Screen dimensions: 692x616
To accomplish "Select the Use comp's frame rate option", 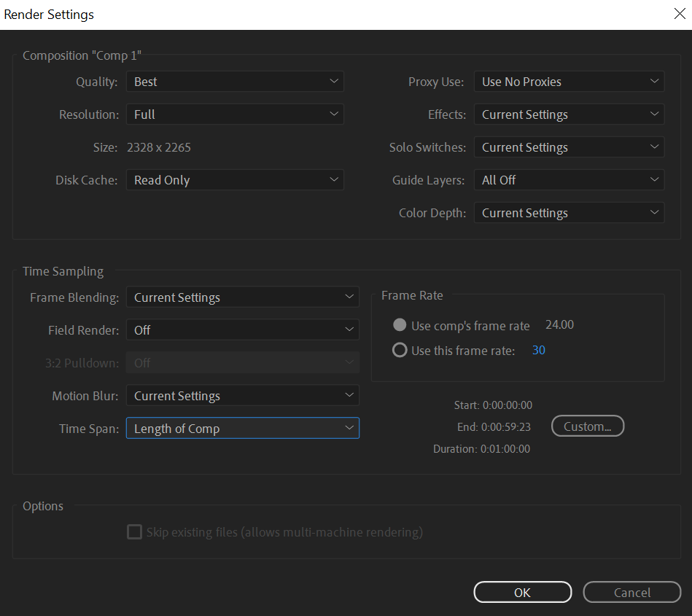I will (x=400, y=326).
